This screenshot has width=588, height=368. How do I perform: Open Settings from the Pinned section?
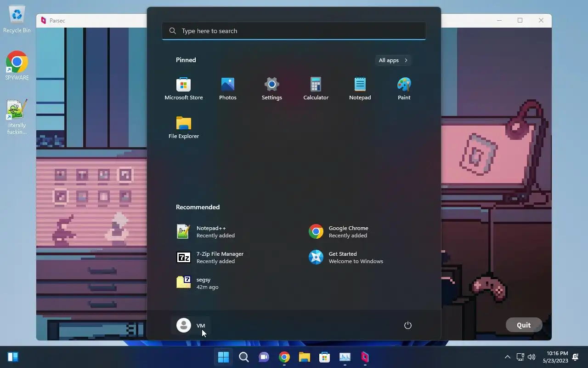pyautogui.click(x=272, y=89)
